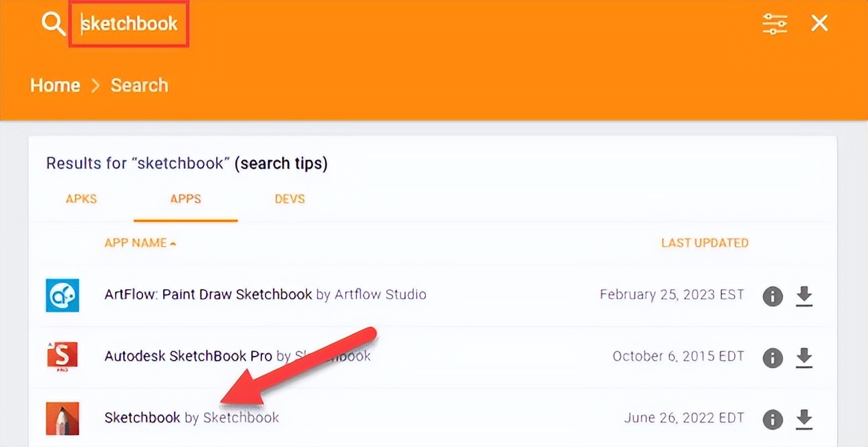
Task: Select the Sketchbook app icon
Action: 62,418
